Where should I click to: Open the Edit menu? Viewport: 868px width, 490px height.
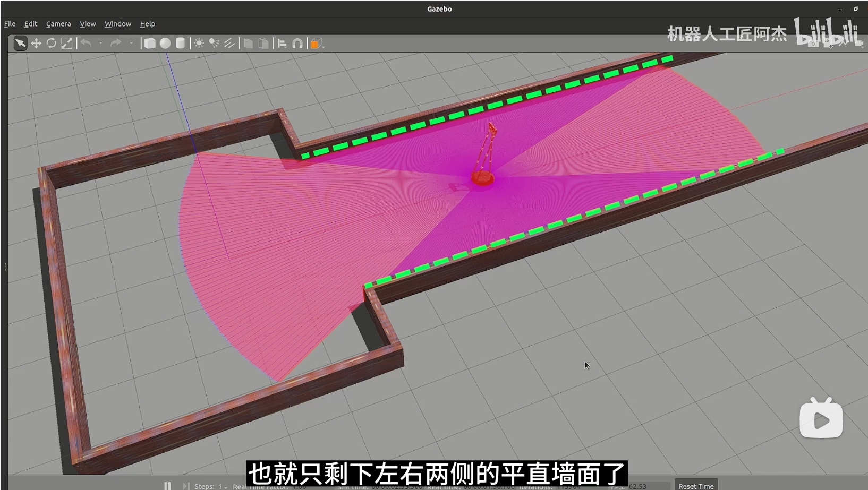(31, 24)
